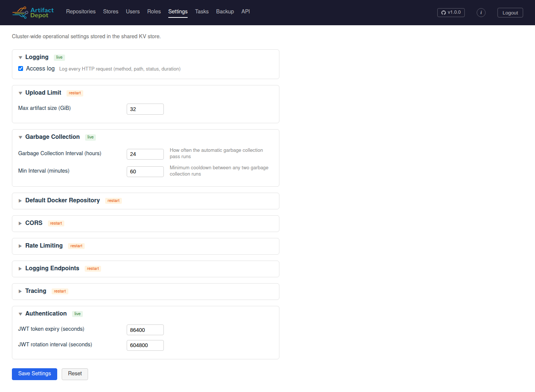Expand the Logging Endpoints section
This screenshot has width=535, height=392.
coord(52,268)
